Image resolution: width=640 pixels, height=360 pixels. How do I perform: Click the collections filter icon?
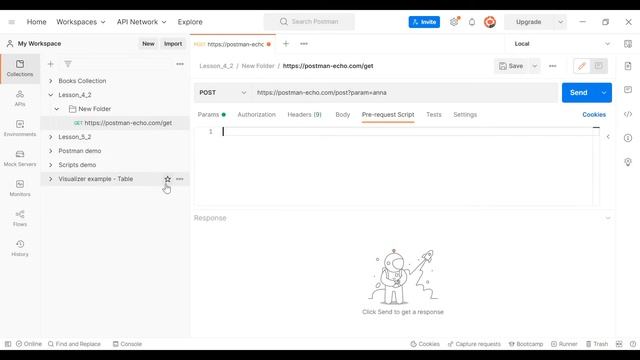point(68,64)
